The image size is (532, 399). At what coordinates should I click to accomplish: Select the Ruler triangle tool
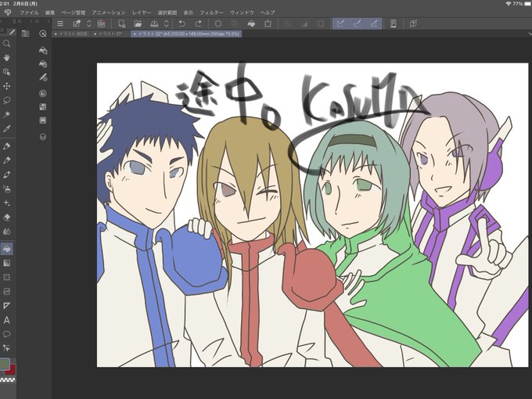(x=6, y=306)
